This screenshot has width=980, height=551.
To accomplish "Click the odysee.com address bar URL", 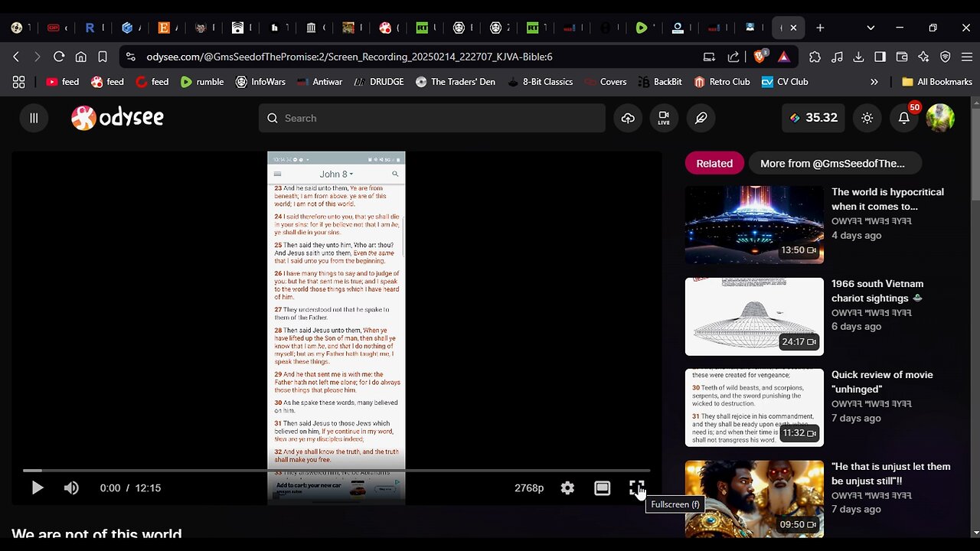I will [349, 57].
